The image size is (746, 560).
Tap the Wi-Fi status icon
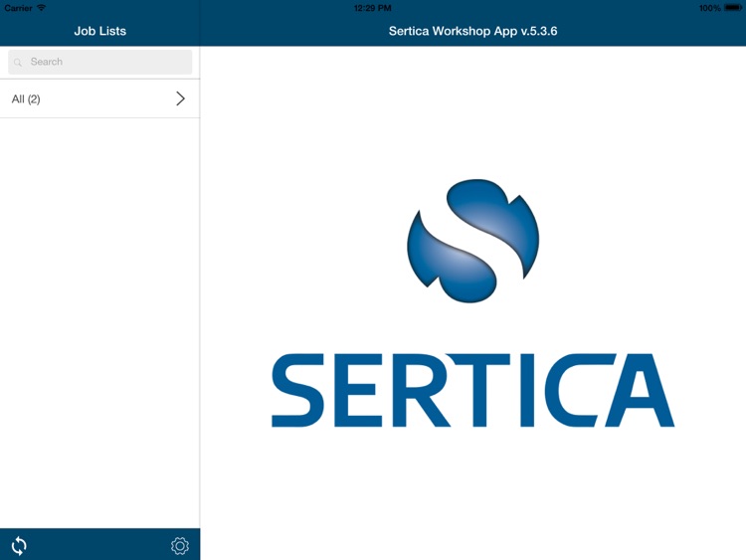pyautogui.click(x=42, y=8)
